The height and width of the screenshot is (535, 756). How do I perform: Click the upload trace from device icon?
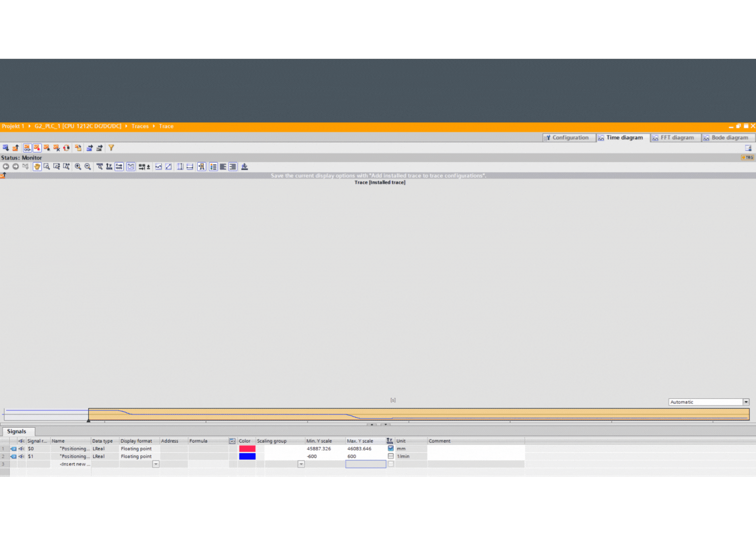pos(15,148)
